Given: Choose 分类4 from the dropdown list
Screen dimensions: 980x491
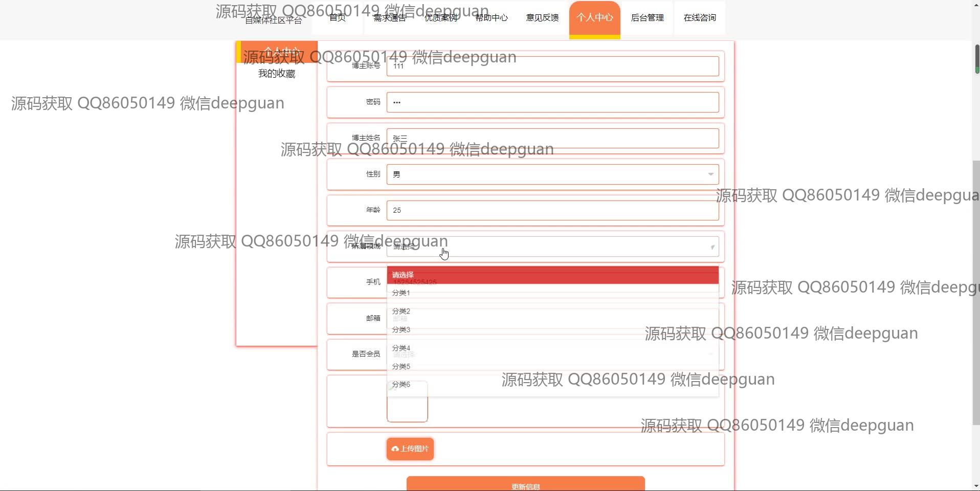Looking at the screenshot, I should pyautogui.click(x=552, y=348).
